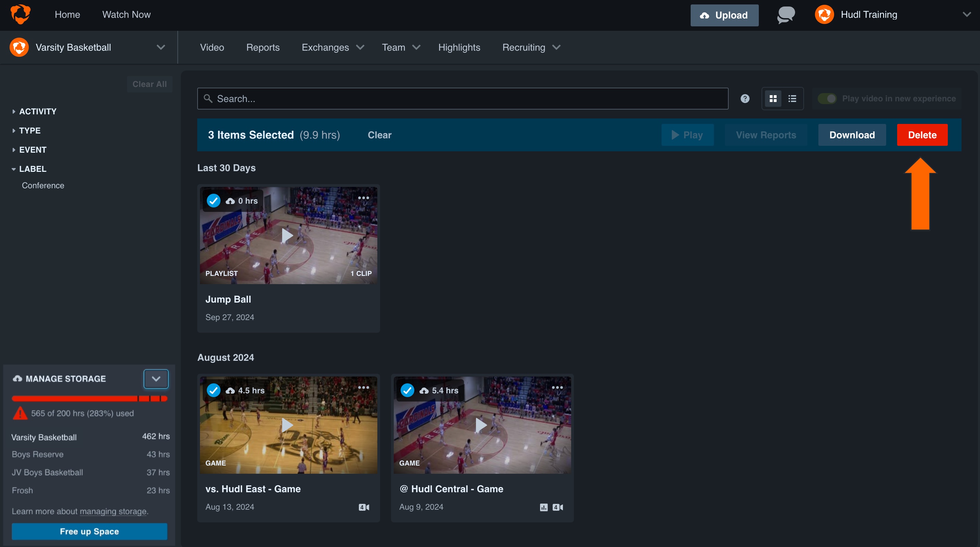
Task: Click into the Search field
Action: click(463, 99)
